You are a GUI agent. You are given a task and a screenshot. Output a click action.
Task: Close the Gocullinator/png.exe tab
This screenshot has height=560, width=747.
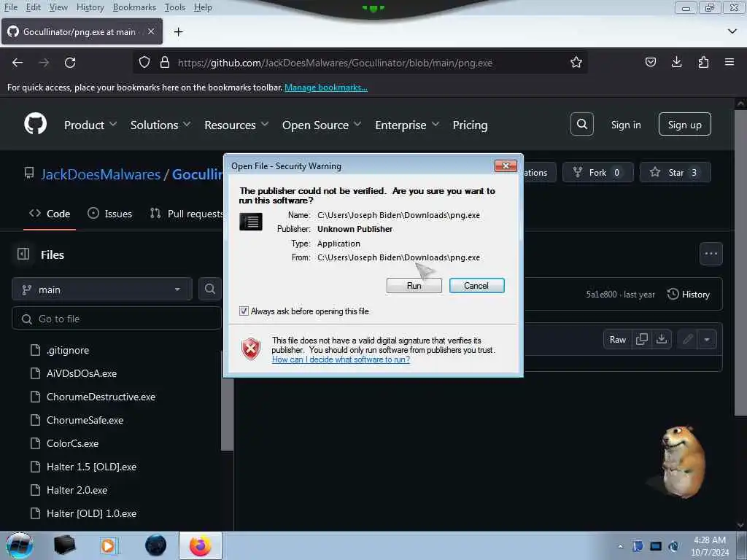[150, 31]
